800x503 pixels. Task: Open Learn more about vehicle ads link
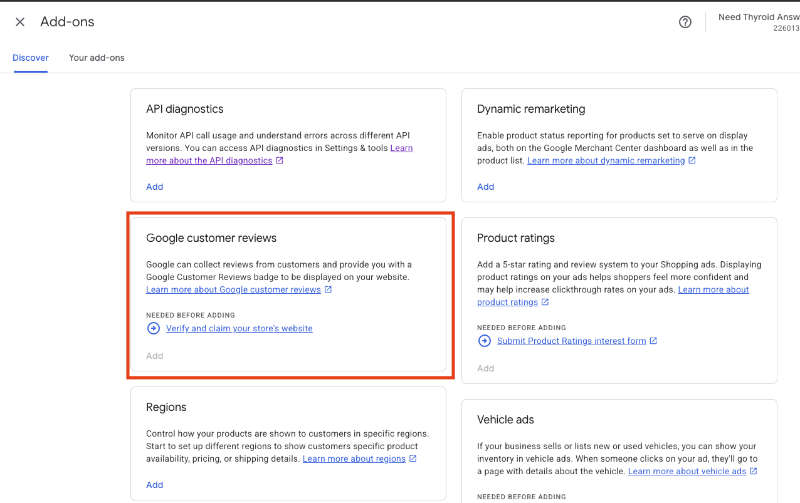687,471
